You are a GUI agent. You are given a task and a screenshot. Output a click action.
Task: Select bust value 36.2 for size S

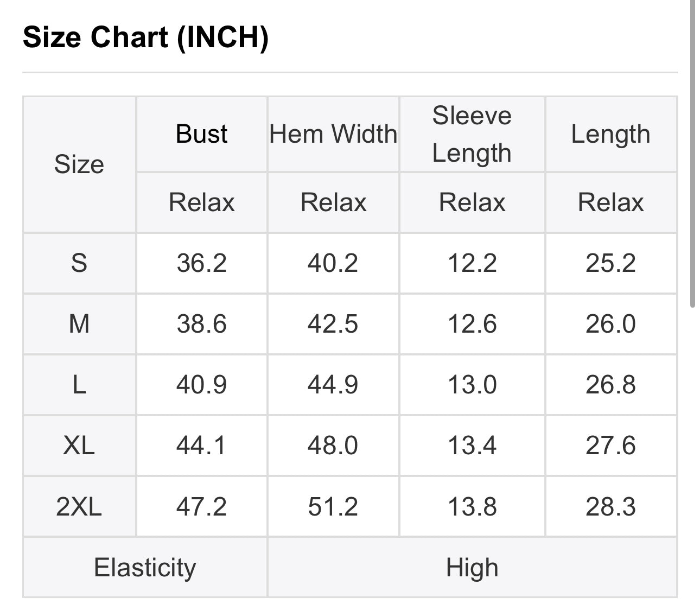(x=201, y=263)
